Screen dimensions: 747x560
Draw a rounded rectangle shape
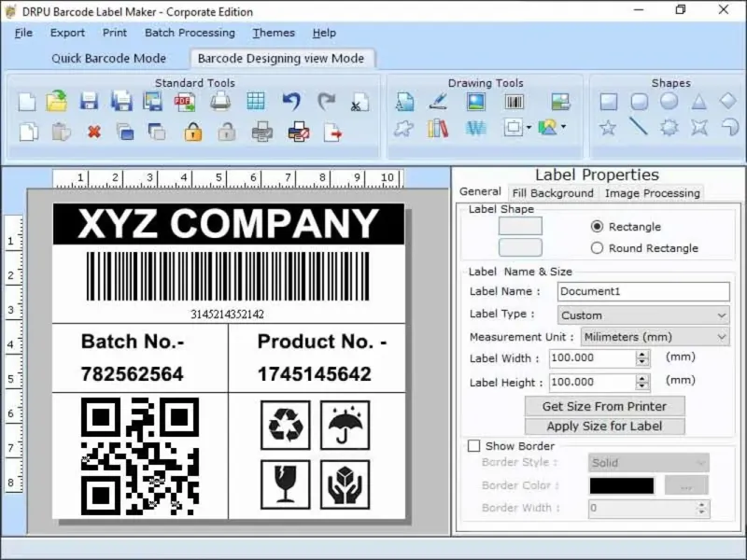(639, 102)
